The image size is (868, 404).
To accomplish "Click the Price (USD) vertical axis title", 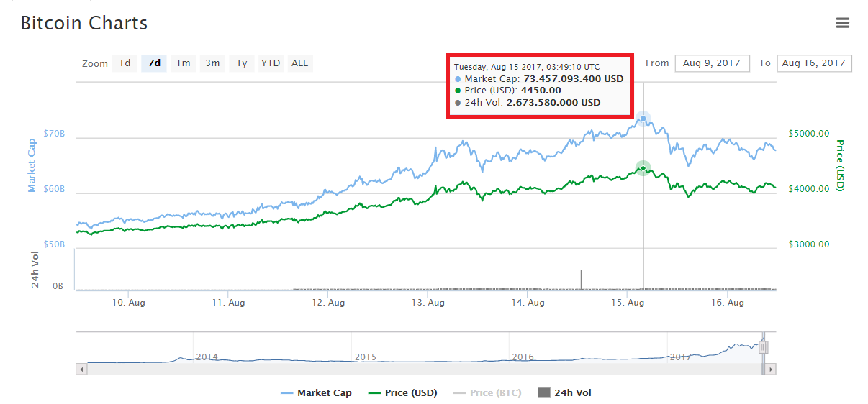I will pyautogui.click(x=839, y=165).
